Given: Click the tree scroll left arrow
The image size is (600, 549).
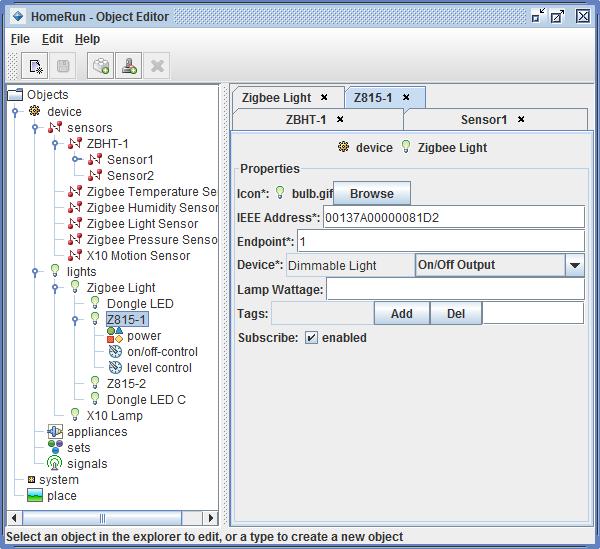Looking at the screenshot, I should click(15, 518).
